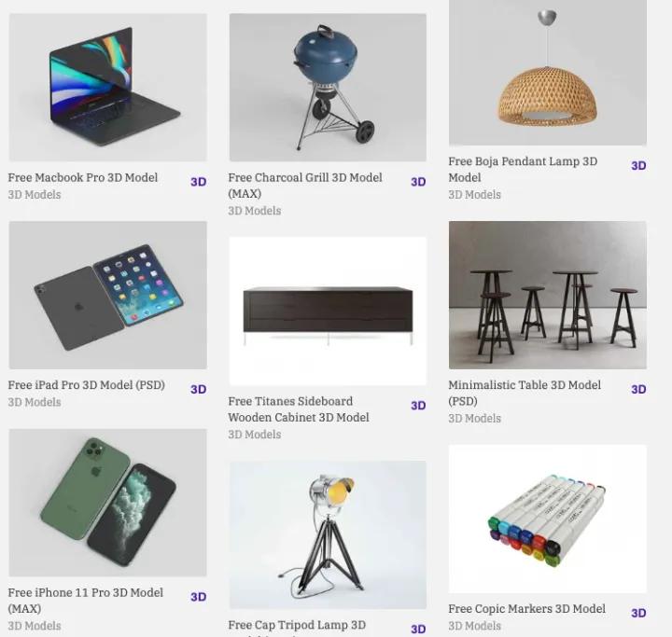Open Free Copic Markers 3D Model link
This screenshot has width=672, height=637.
(526, 609)
